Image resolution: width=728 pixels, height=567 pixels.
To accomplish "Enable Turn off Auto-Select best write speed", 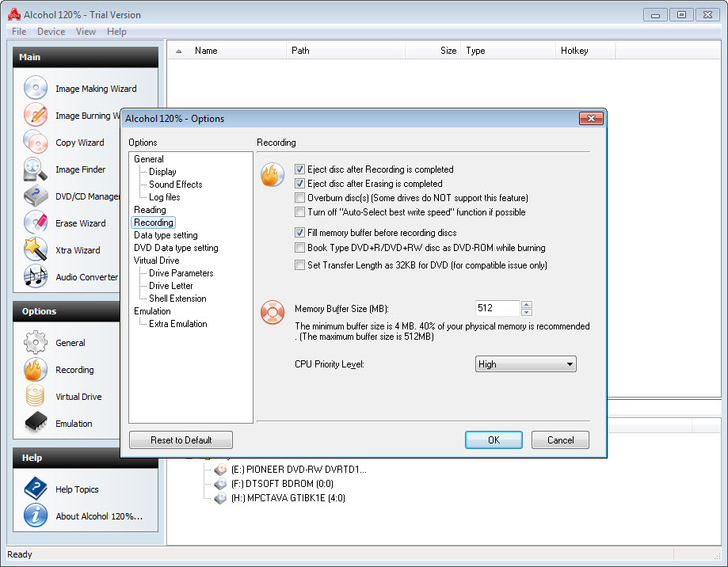I will click(x=300, y=212).
